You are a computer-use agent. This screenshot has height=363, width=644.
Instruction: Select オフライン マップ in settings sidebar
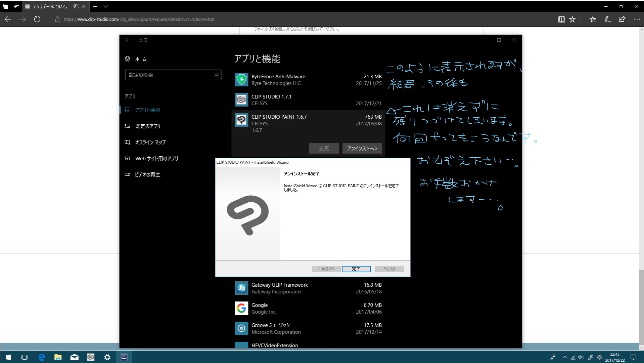[150, 142]
